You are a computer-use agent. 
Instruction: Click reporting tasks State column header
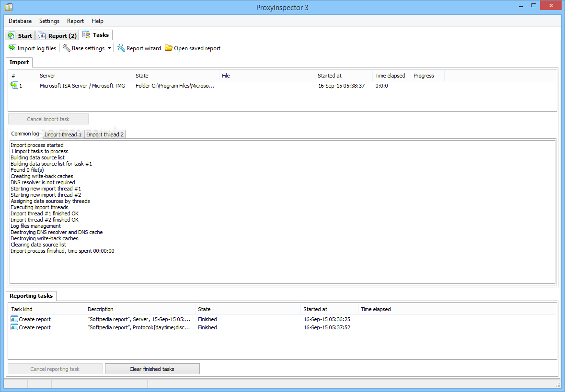(x=248, y=309)
